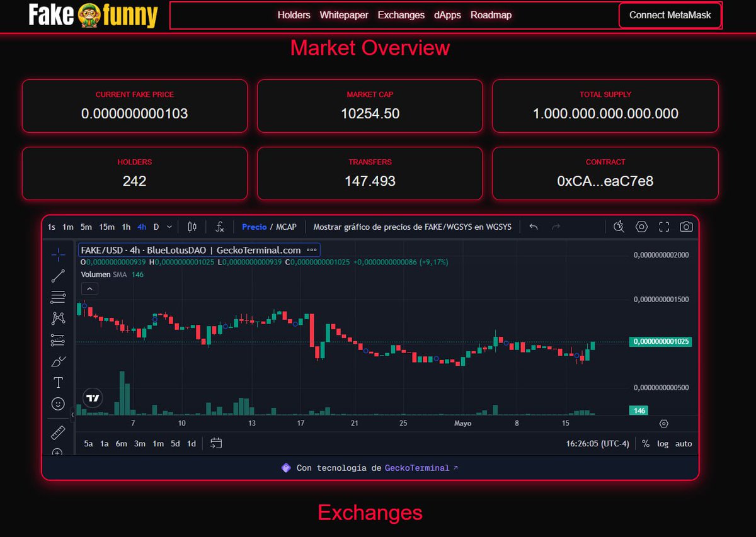The image size is (756, 537).
Task: Click the current price label 0,0000000001025
Action: [x=661, y=342]
